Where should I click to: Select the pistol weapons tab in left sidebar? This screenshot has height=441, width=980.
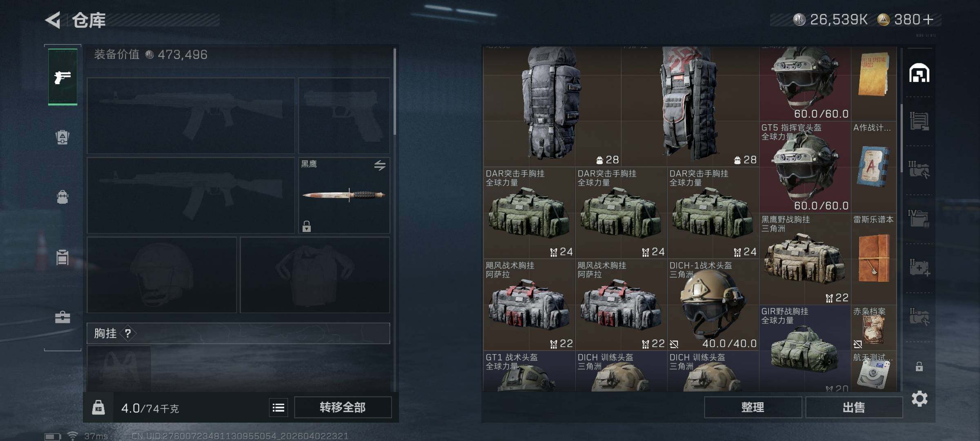pos(62,76)
